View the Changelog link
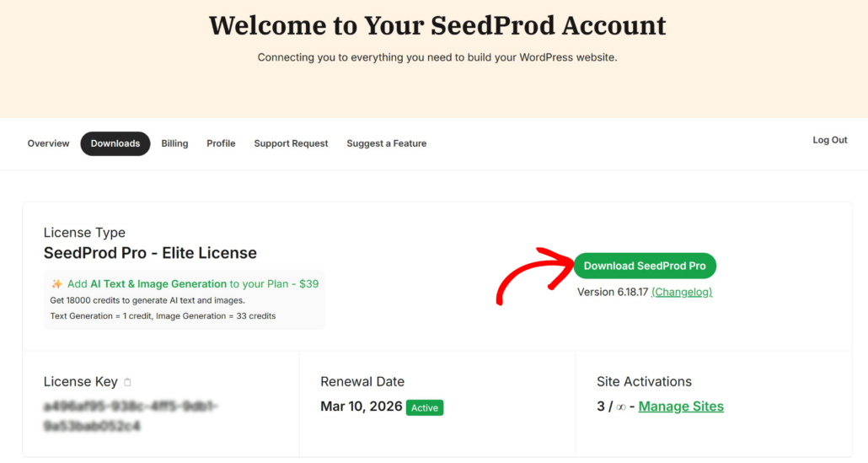Image resolution: width=868 pixels, height=463 pixels. point(682,292)
